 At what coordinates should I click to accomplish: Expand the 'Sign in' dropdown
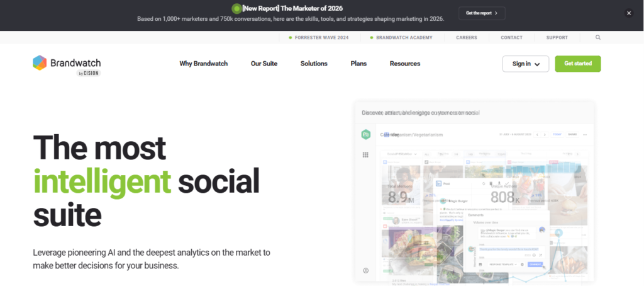[526, 64]
